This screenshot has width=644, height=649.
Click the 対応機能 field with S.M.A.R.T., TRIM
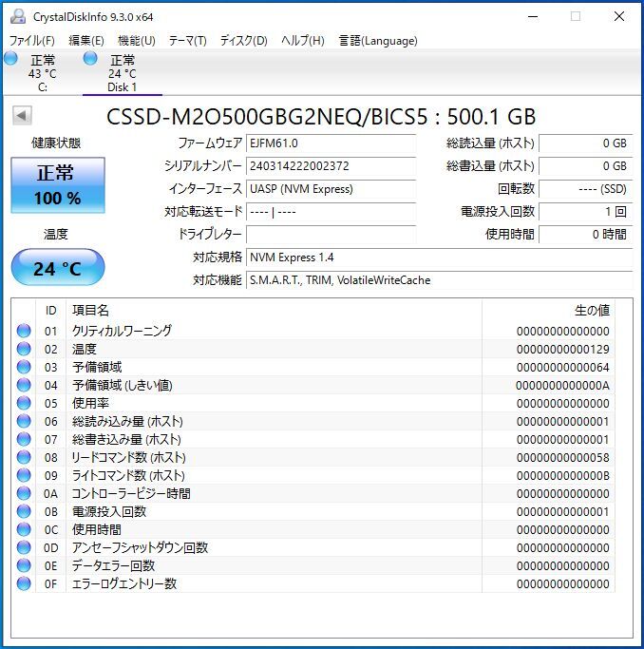(x=439, y=280)
